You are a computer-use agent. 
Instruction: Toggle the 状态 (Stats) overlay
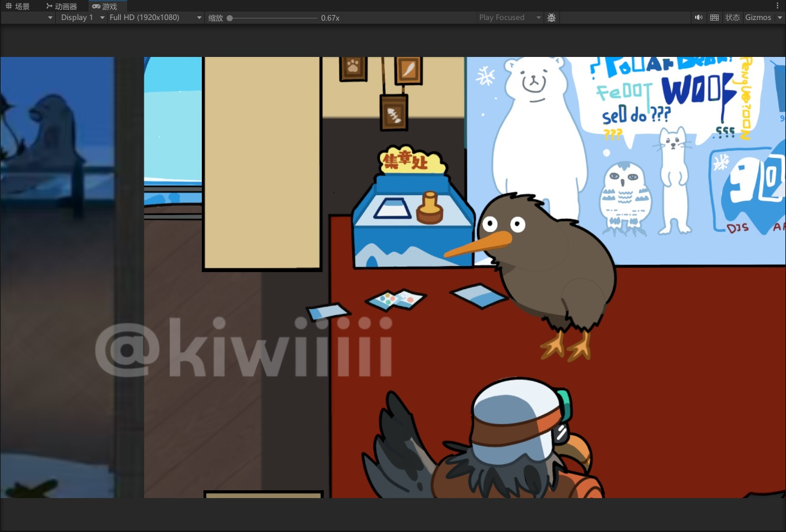pos(733,18)
